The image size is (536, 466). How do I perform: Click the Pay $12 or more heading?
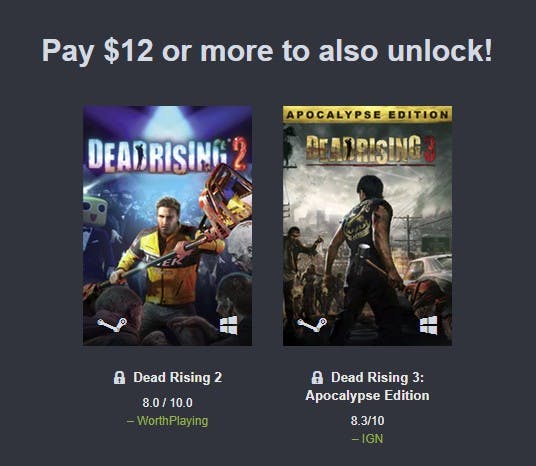tap(267, 51)
